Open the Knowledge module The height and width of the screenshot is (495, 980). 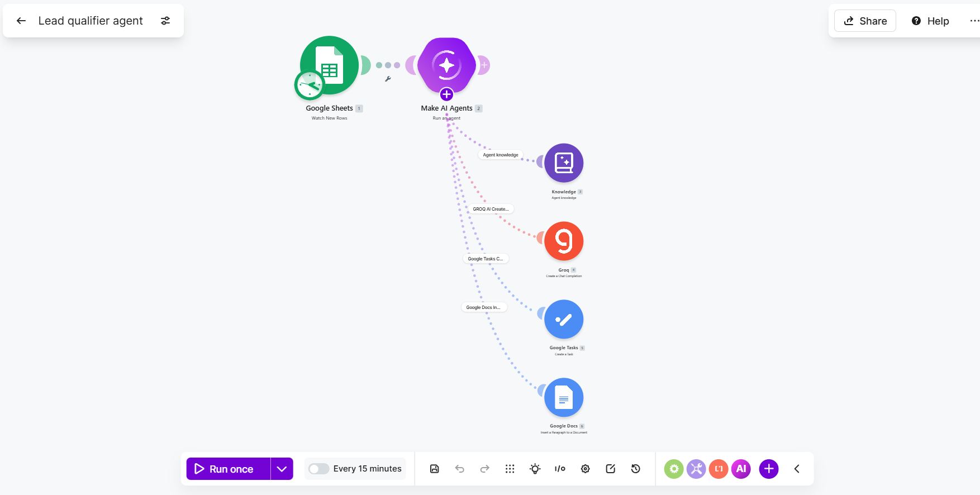coord(564,163)
